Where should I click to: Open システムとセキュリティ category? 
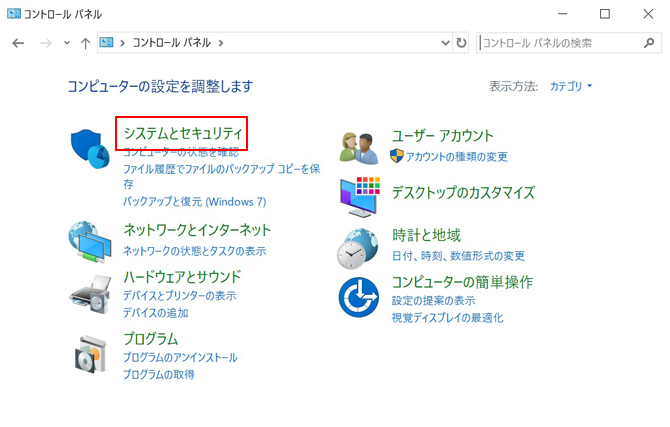click(x=183, y=133)
